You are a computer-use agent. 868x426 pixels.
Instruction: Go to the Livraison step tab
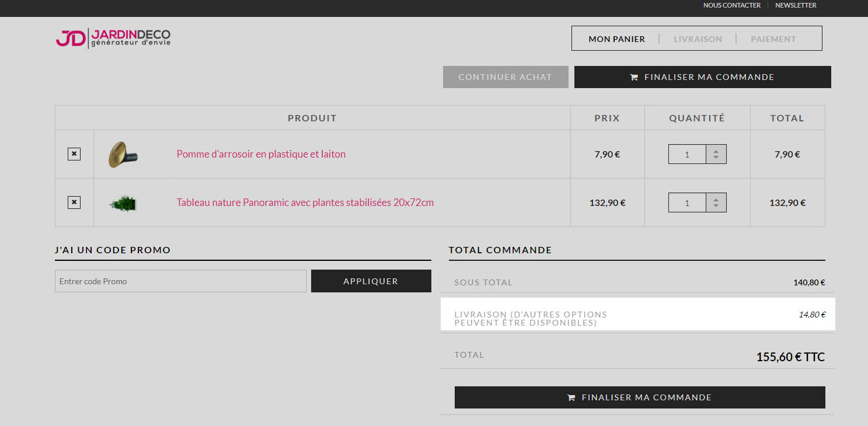pos(698,39)
